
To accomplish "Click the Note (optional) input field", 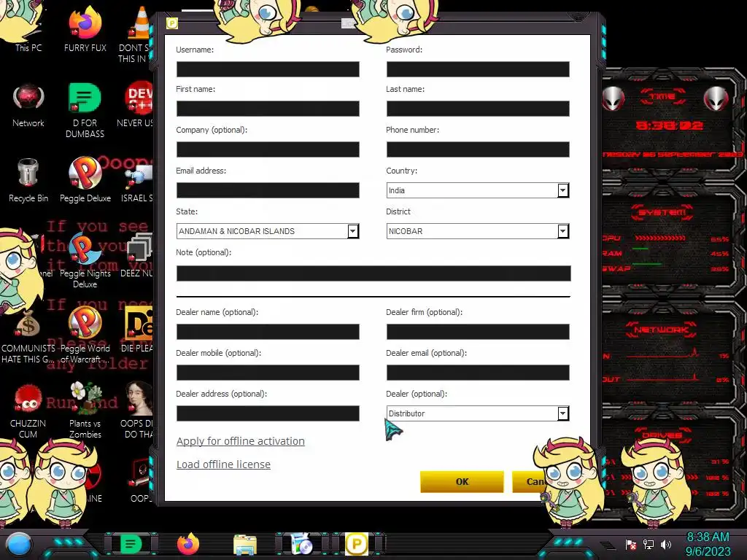I will (x=373, y=273).
